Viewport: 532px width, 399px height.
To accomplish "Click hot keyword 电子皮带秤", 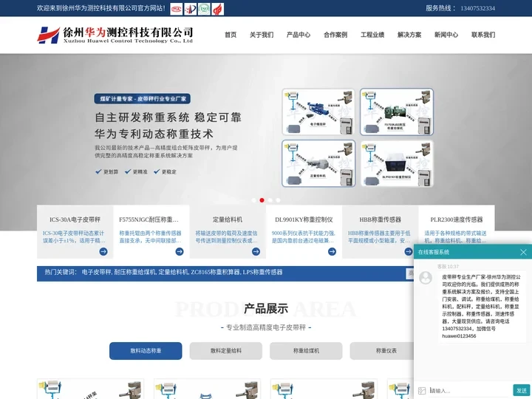I will tap(96, 272).
